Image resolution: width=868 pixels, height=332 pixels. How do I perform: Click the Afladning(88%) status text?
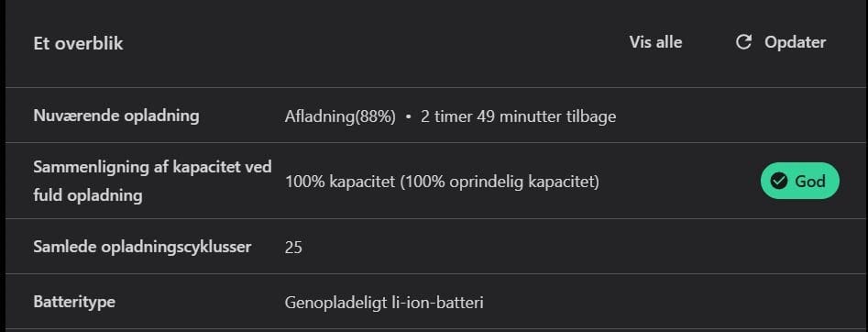point(340,117)
